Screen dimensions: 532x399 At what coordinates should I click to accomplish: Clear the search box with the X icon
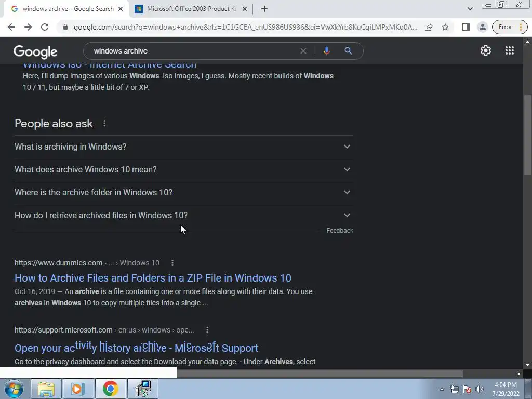tap(303, 51)
